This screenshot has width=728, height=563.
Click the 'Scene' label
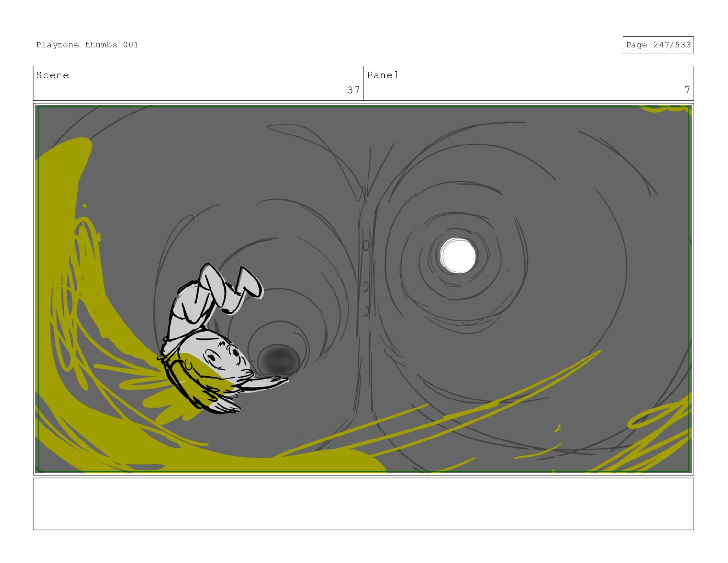click(x=52, y=75)
